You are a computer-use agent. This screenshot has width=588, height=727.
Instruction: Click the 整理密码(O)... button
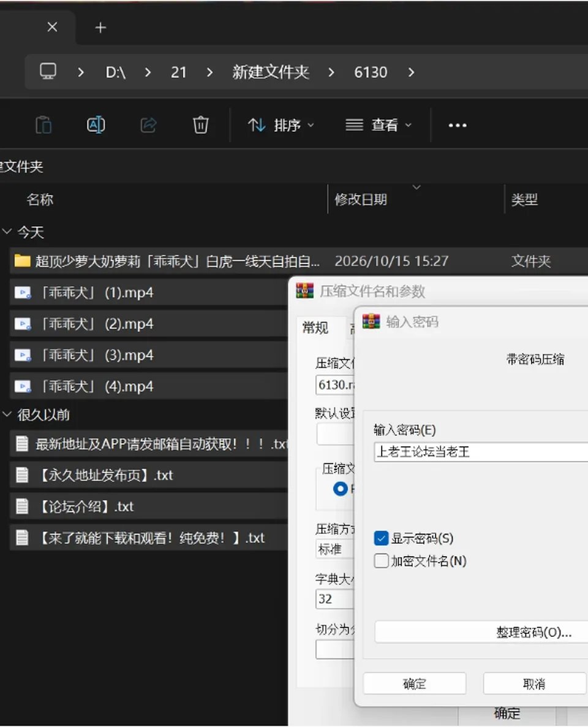point(481,632)
